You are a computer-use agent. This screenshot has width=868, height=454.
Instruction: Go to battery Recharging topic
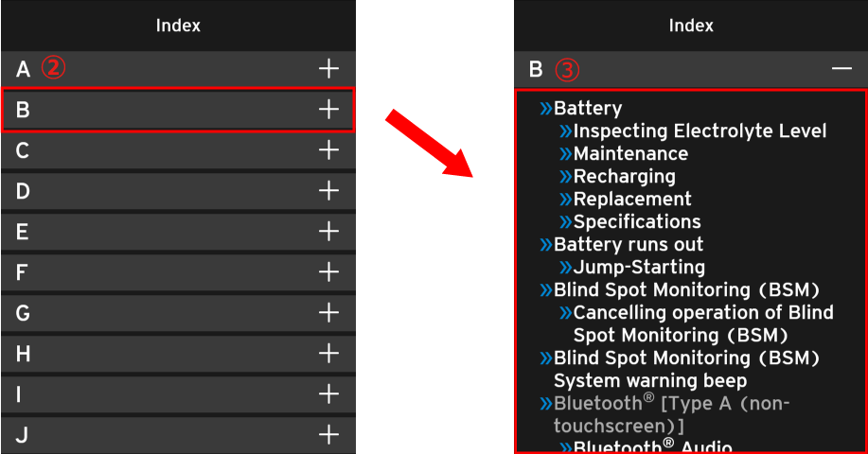624,177
